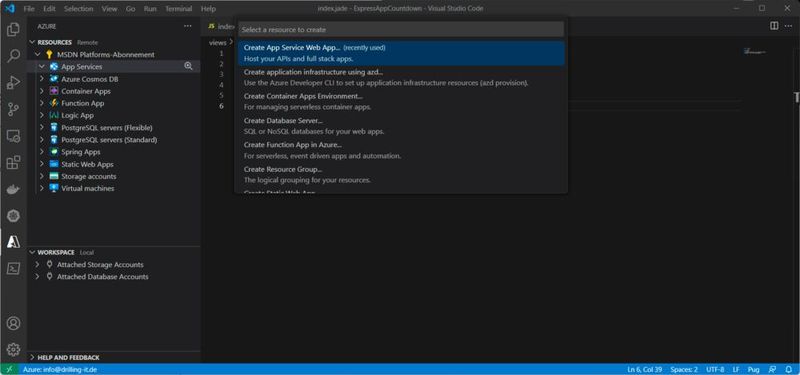This screenshot has height=375, width=800.
Task: Open Remote Explorer in activity bar
Action: (13, 136)
